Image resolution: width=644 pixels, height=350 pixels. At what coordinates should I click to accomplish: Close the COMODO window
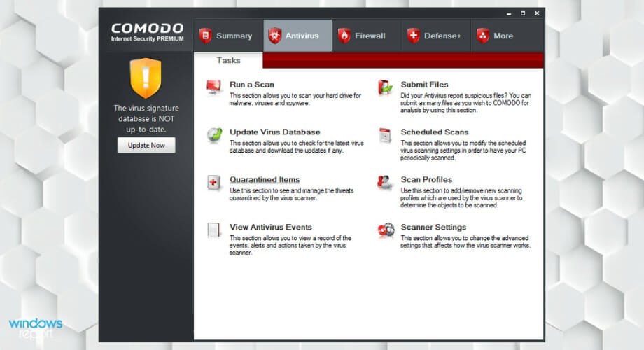(x=537, y=13)
